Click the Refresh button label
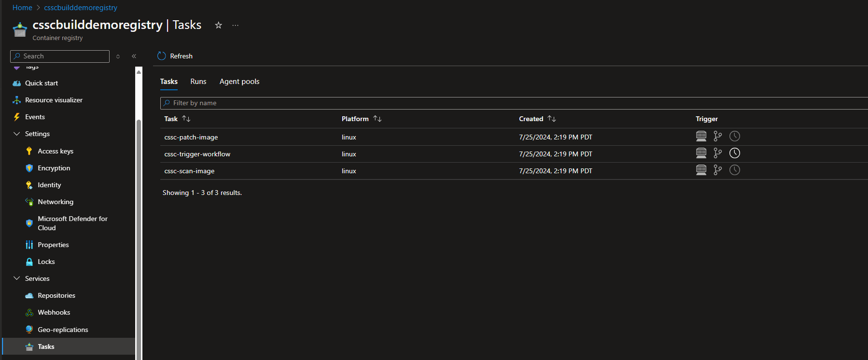The width and height of the screenshot is (868, 360). pos(182,56)
